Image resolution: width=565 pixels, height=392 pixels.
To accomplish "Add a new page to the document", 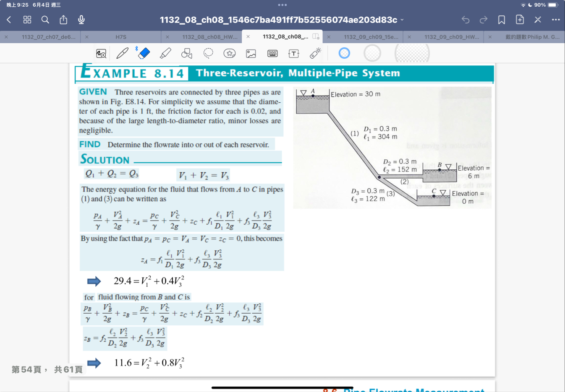I will tap(520, 20).
